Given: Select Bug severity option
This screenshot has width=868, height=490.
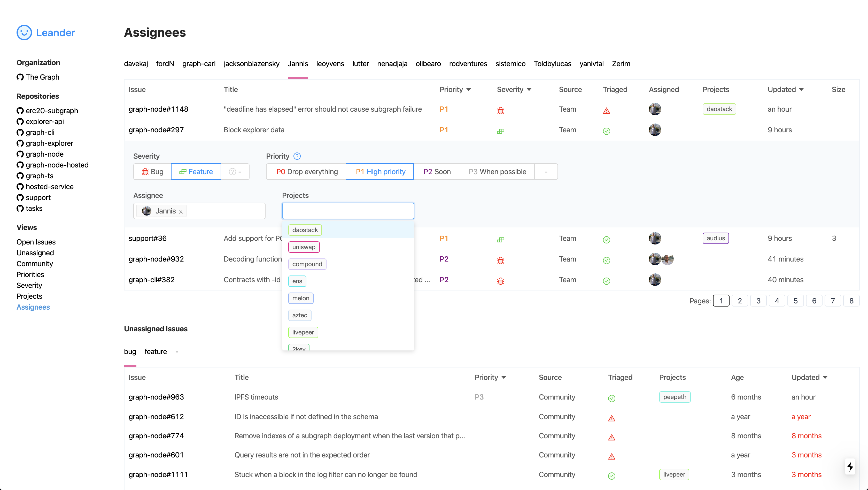Looking at the screenshot, I should pyautogui.click(x=152, y=172).
